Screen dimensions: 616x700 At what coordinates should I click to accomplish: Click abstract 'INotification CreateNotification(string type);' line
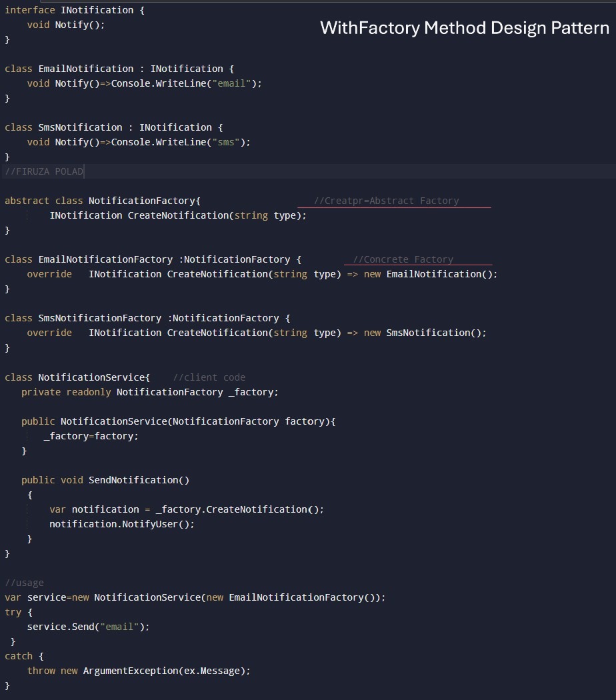click(178, 215)
